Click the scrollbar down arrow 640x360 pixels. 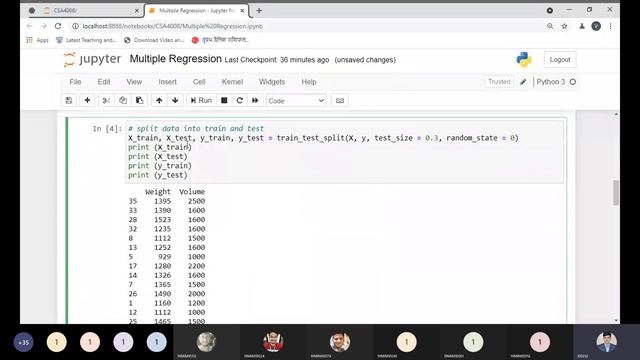point(616,320)
